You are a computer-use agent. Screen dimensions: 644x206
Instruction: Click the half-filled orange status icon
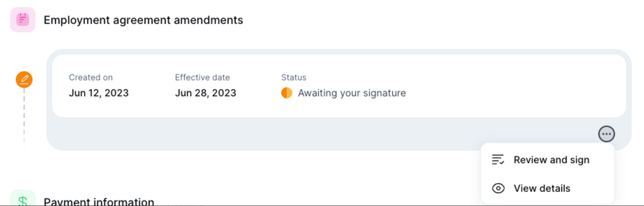(x=286, y=93)
